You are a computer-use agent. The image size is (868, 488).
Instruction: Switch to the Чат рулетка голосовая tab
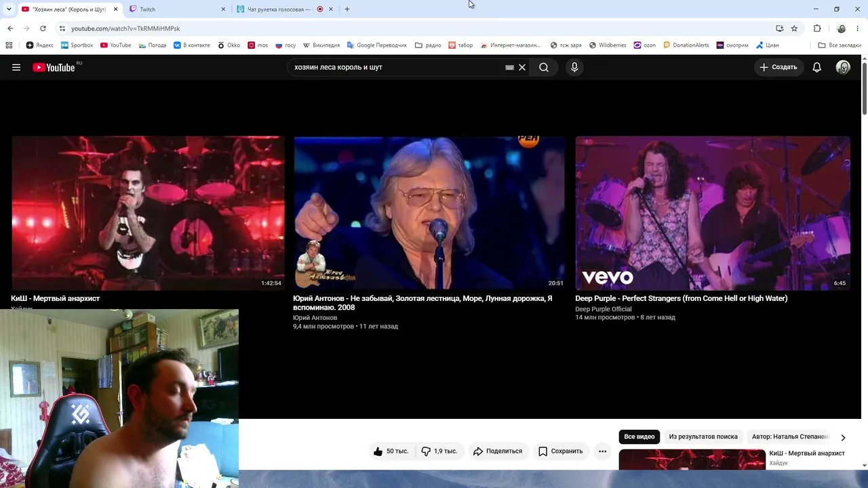click(278, 9)
